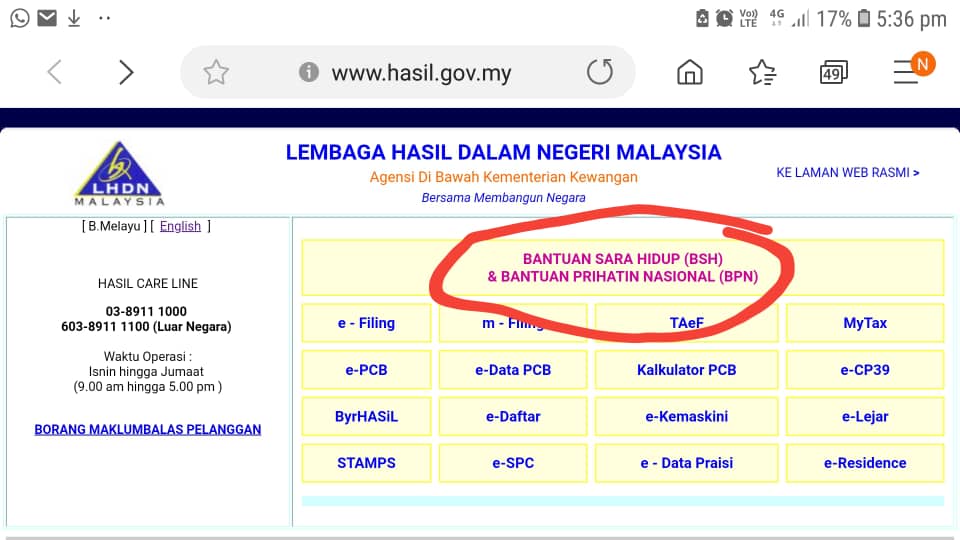Screen dimensions: 960x540
Task: Click Agensi Di Bawah Kementerian Kewangan text
Action: pos(503,177)
